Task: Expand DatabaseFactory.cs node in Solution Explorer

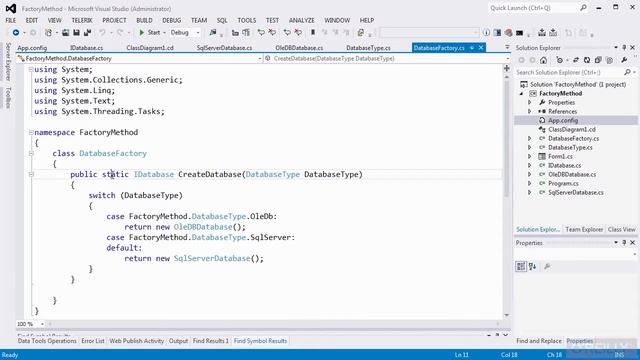Action: pyautogui.click(x=529, y=138)
